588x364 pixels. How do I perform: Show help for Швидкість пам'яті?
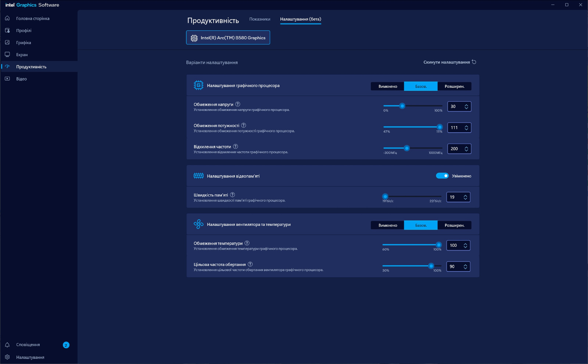pos(232,195)
